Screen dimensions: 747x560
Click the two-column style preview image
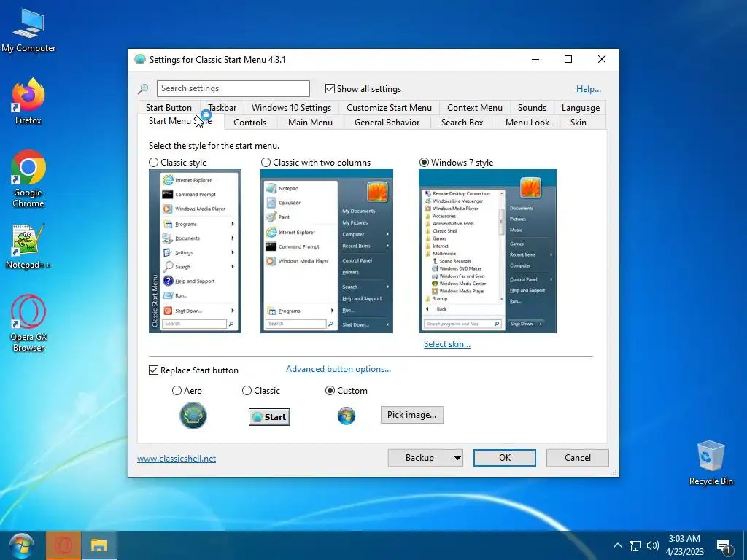click(327, 251)
